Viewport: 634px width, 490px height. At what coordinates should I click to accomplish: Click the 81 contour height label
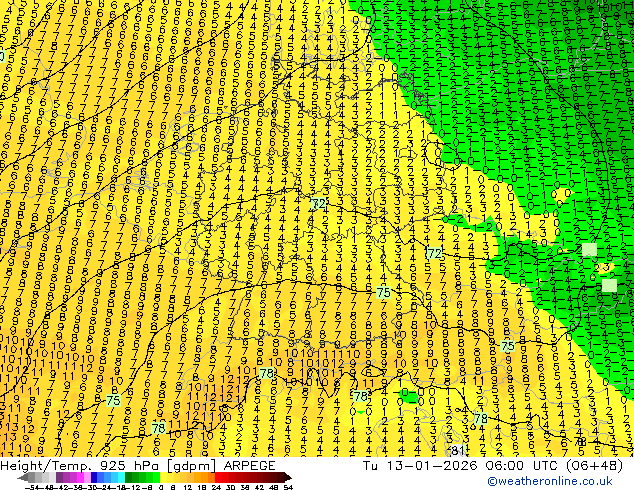click(x=457, y=450)
